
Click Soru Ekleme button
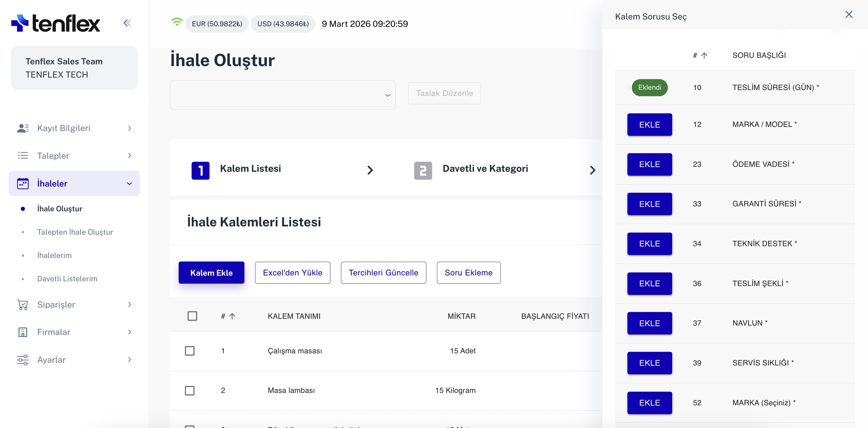coord(468,273)
